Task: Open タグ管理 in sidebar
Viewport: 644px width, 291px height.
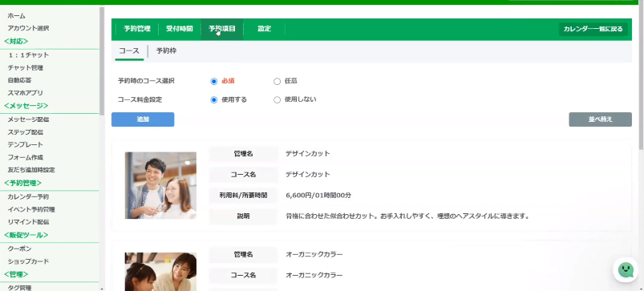Action: click(x=19, y=288)
